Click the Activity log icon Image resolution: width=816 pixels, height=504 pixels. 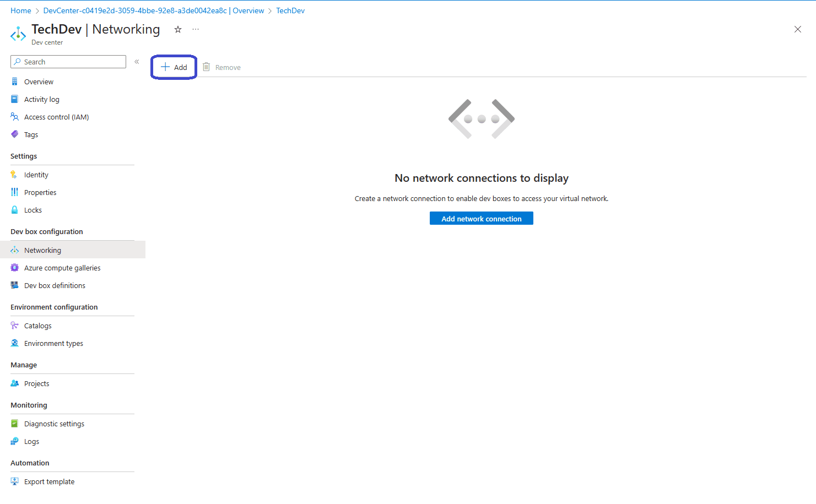pos(15,99)
